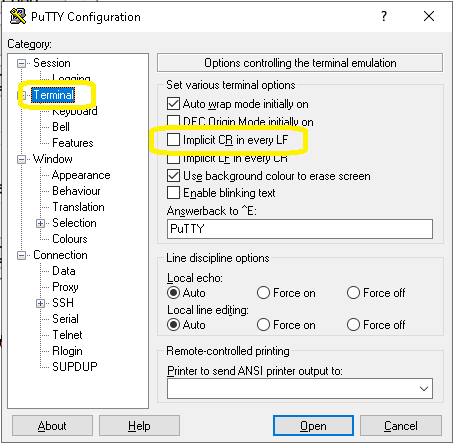455x444 pixels.
Task: Select Force on for Local echo
Action: [263, 293]
